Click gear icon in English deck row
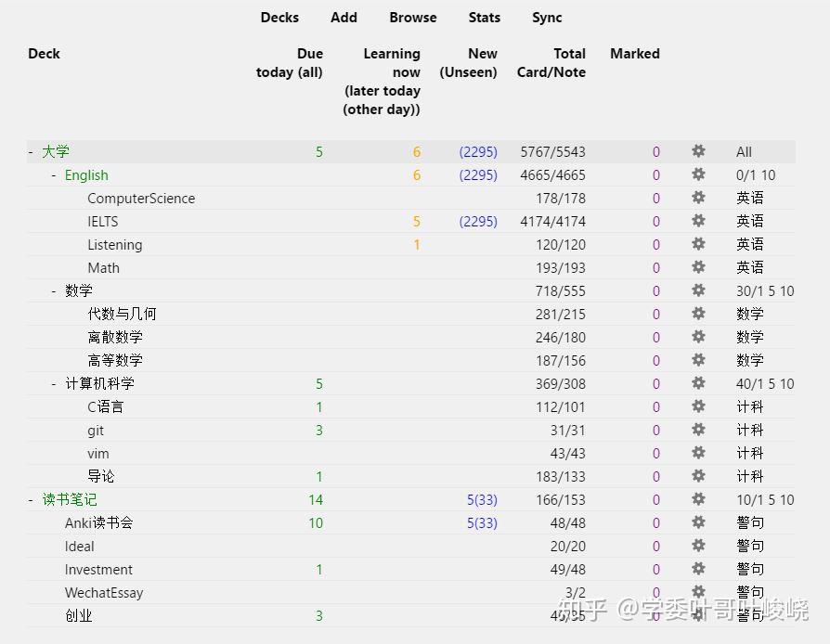This screenshot has height=644, width=830. [x=698, y=174]
